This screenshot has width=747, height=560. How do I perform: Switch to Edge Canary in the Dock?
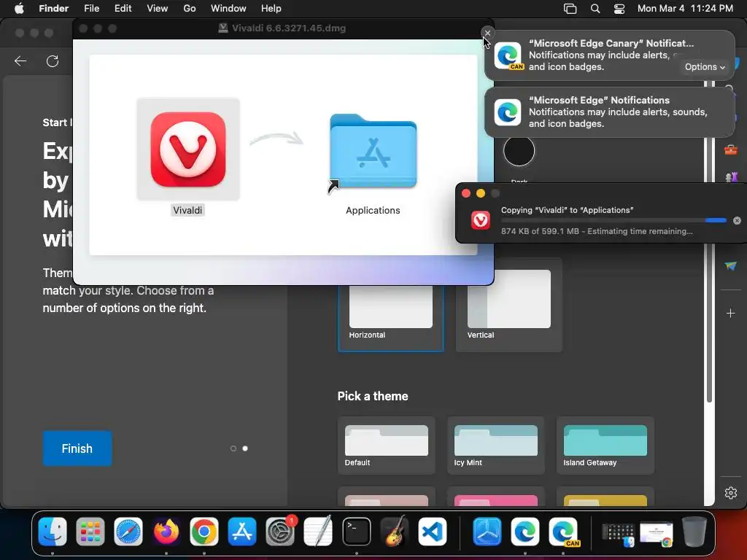coord(563,532)
